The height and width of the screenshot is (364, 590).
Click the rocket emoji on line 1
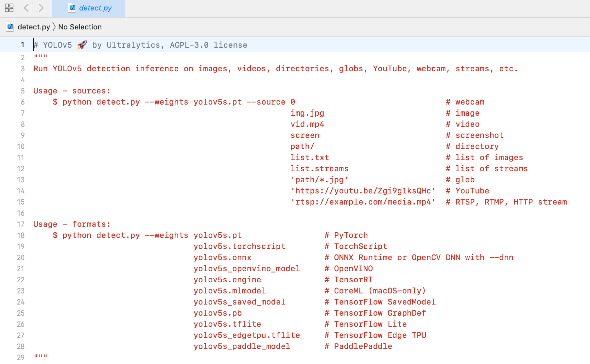[82, 44]
